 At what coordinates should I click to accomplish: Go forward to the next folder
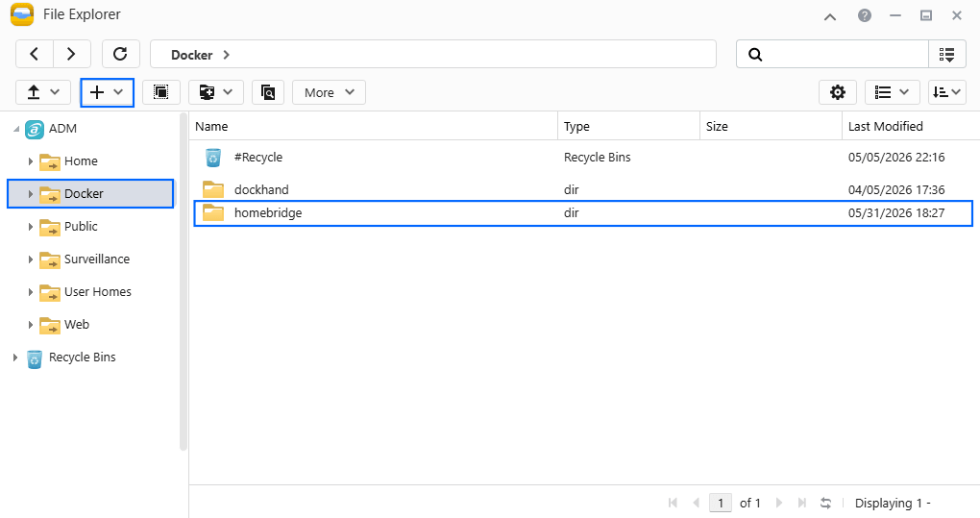pyautogui.click(x=72, y=55)
